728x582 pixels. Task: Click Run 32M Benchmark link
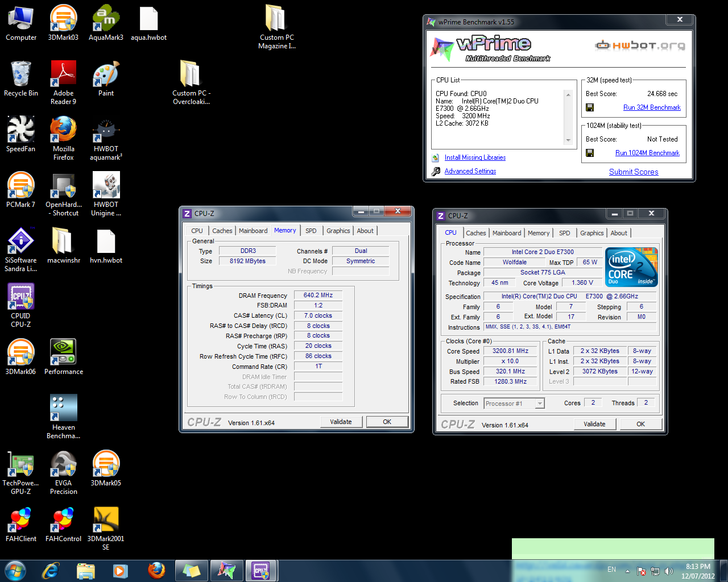coord(652,107)
